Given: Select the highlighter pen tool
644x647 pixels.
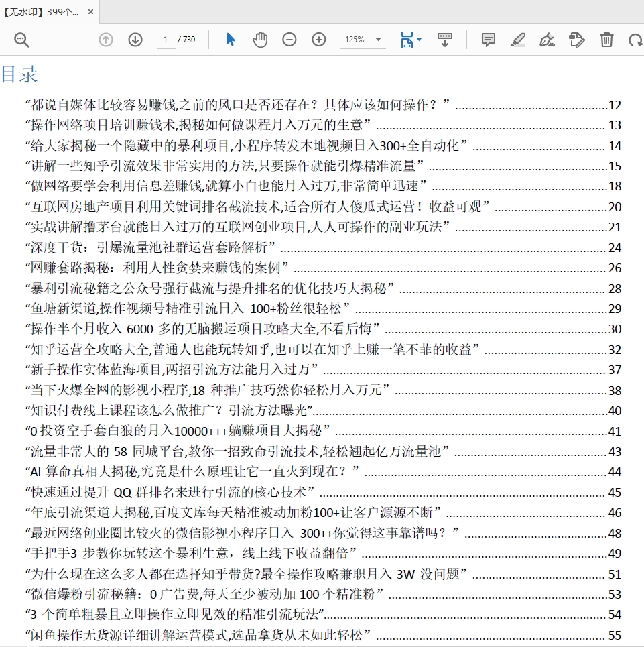Looking at the screenshot, I should [x=517, y=40].
